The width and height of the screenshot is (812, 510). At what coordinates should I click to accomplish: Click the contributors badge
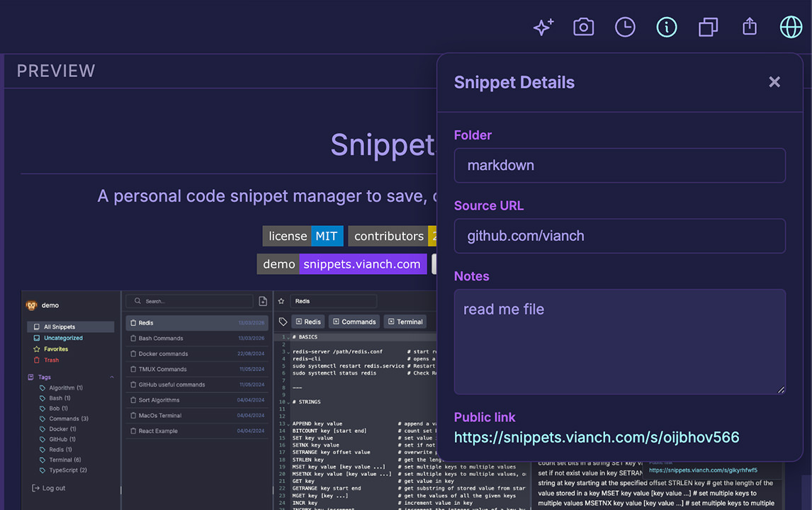coord(392,236)
